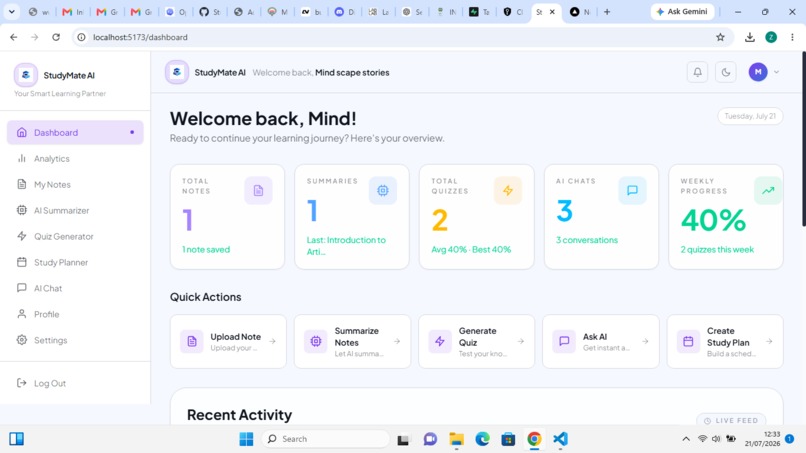This screenshot has height=453, width=806.
Task: Select AI Summarizer in the sidebar
Action: (x=75, y=210)
